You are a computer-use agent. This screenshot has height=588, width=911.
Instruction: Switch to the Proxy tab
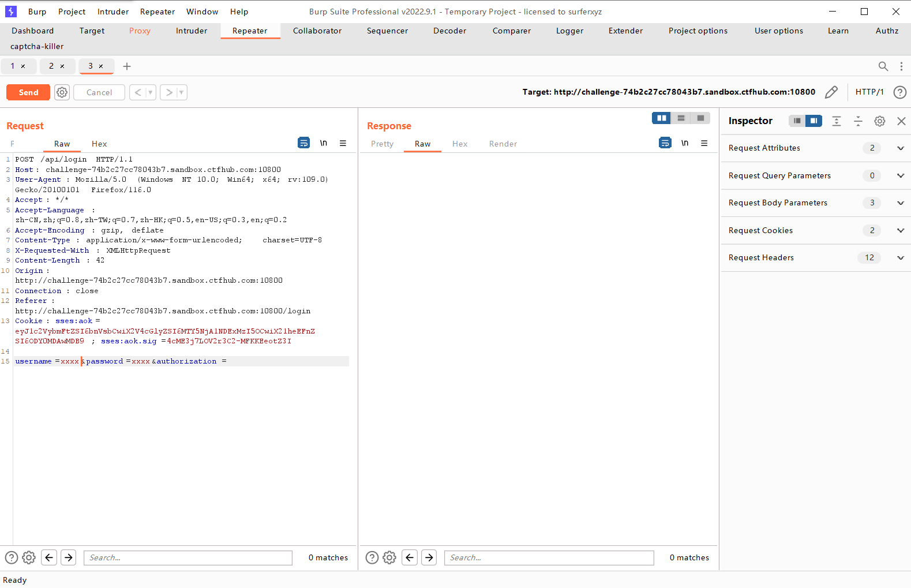tap(140, 31)
